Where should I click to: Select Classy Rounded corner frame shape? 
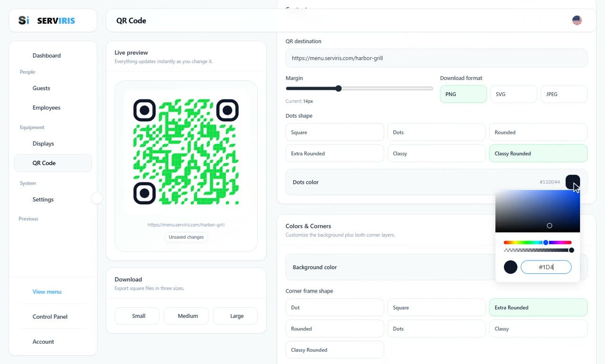coord(335,350)
